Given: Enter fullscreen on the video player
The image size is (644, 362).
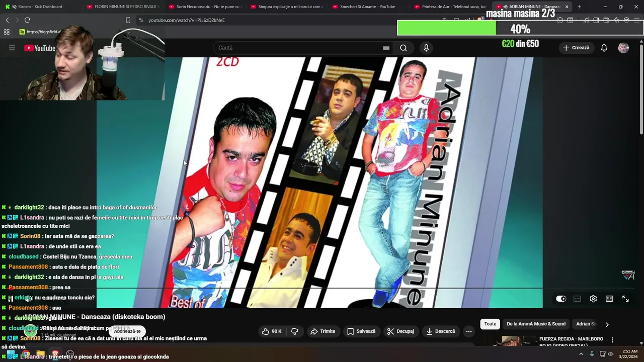Looking at the screenshot, I should (625, 299).
